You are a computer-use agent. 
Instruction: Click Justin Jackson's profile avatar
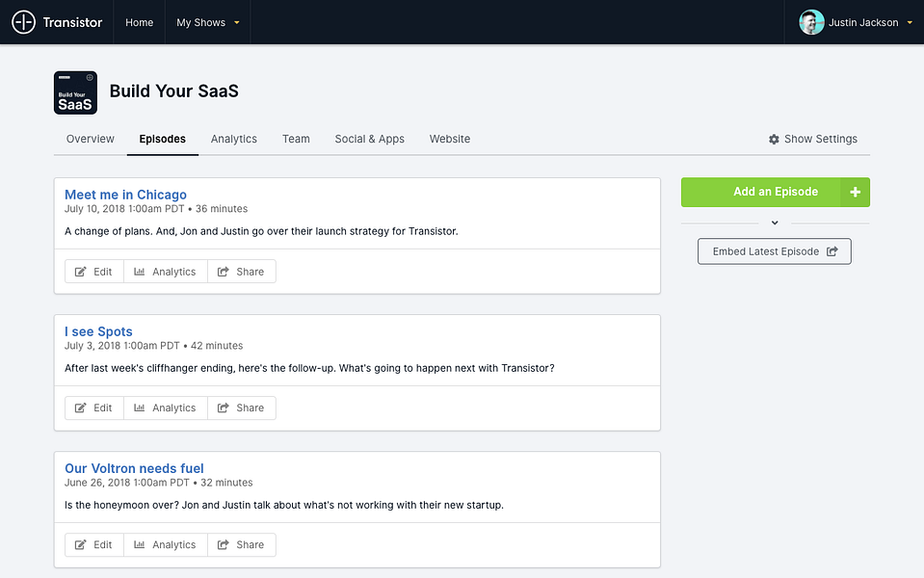[x=811, y=22]
